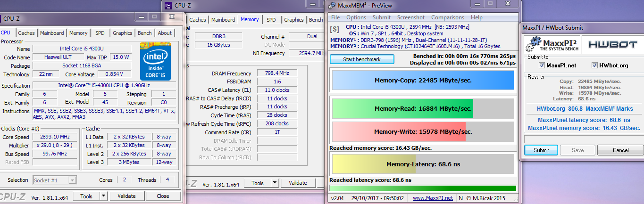Open the Submit menu in MaxxMEM

(382, 17)
